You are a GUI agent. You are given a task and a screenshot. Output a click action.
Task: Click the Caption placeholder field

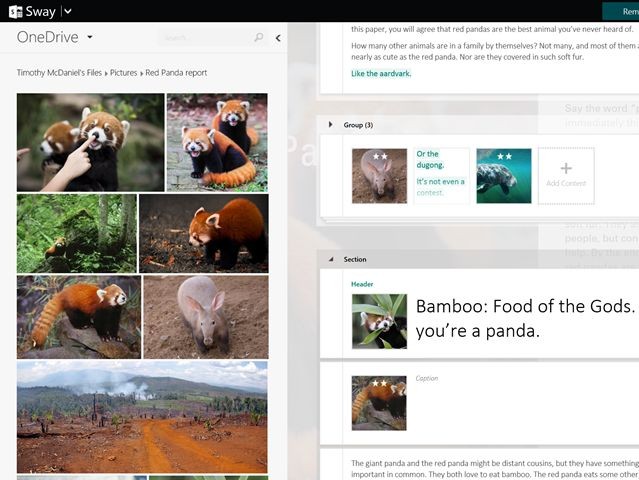coord(427,378)
